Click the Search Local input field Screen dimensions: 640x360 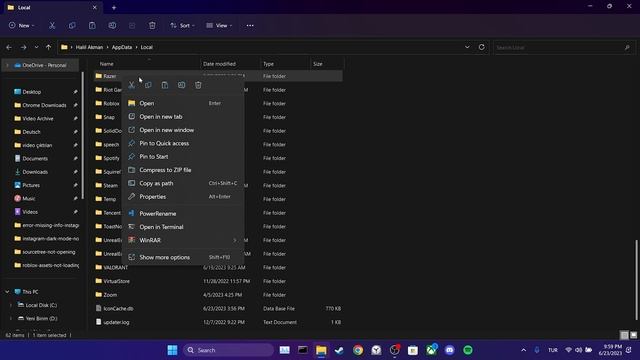pos(563,47)
